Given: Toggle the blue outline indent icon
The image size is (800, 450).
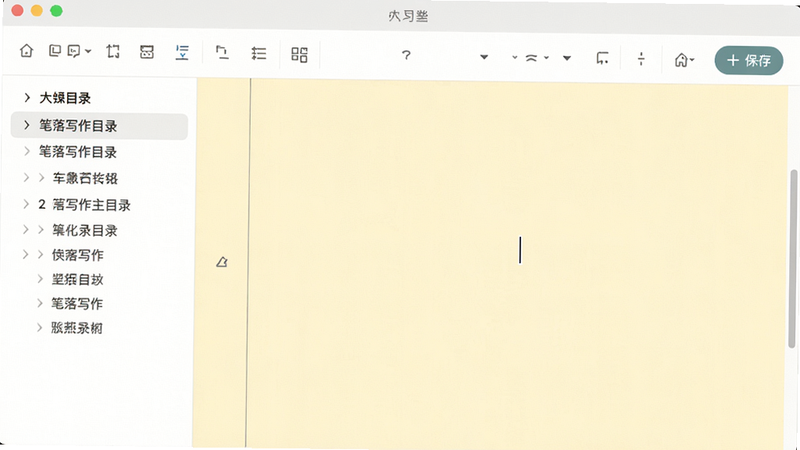Looking at the screenshot, I should click(x=182, y=52).
